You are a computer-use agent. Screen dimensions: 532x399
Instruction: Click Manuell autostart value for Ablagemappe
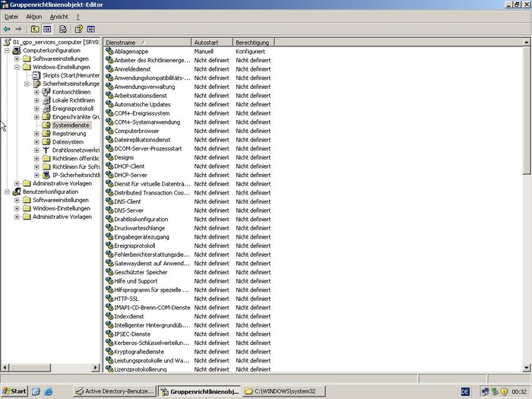pos(204,51)
